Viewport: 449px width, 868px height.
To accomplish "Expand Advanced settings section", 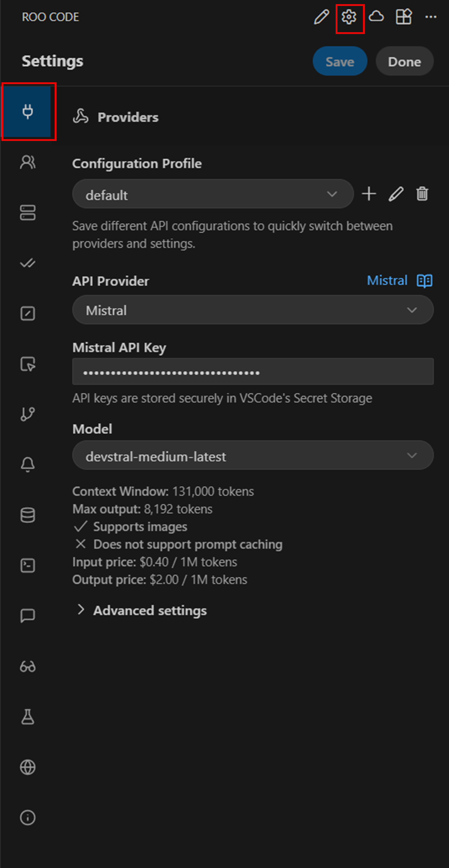I will 150,610.
